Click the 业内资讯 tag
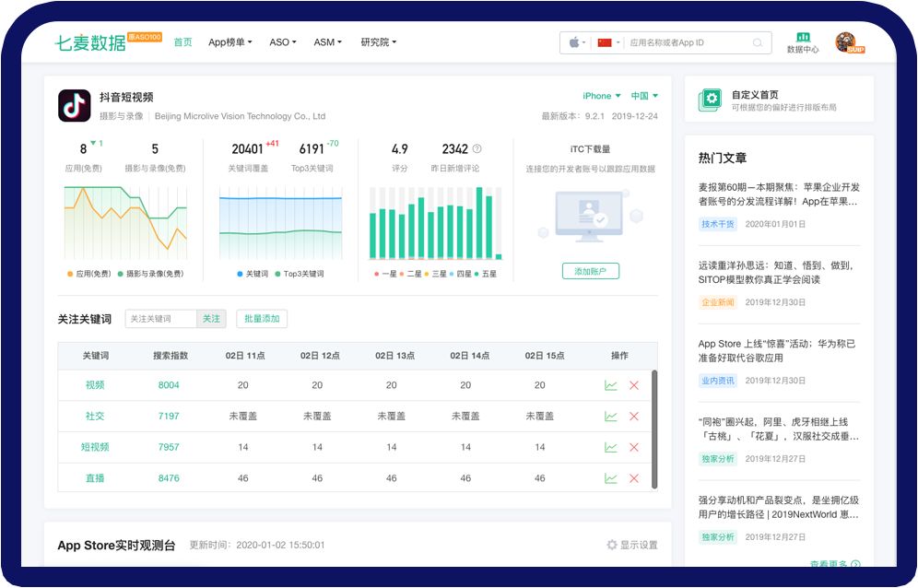Viewport: 918px width, 588px height. pos(718,381)
